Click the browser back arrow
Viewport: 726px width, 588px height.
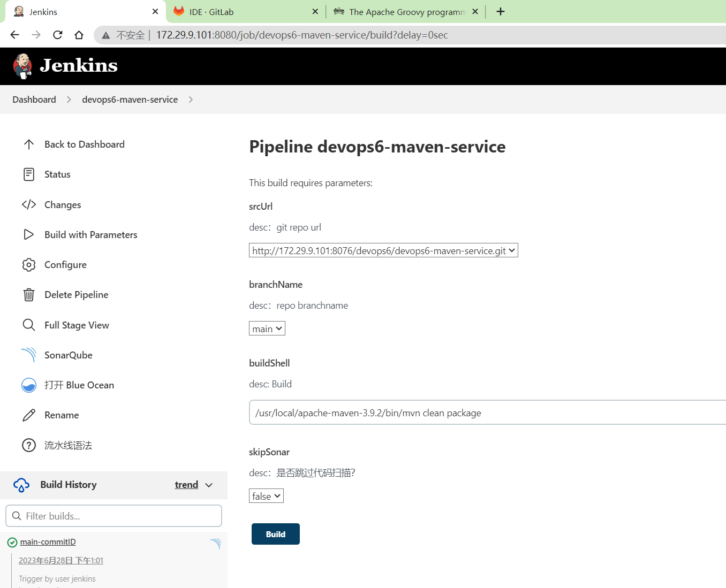click(14, 35)
